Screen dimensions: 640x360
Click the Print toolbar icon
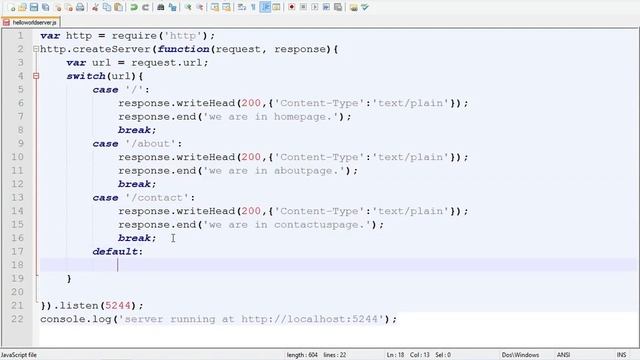(80, 7)
